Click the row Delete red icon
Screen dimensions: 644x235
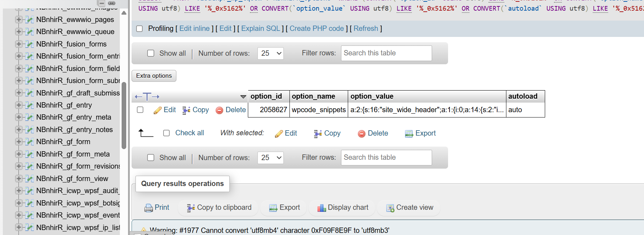pos(219,110)
